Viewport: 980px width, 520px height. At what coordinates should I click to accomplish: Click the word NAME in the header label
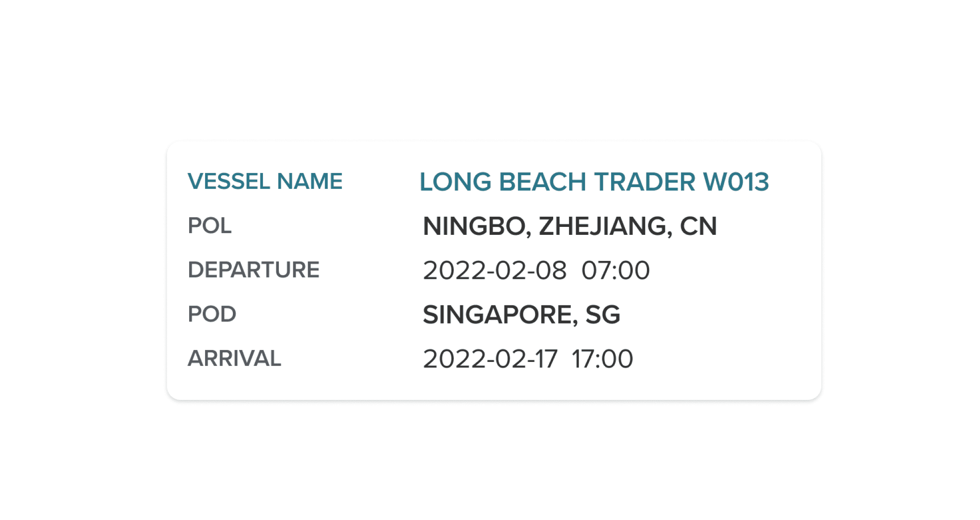(309, 181)
